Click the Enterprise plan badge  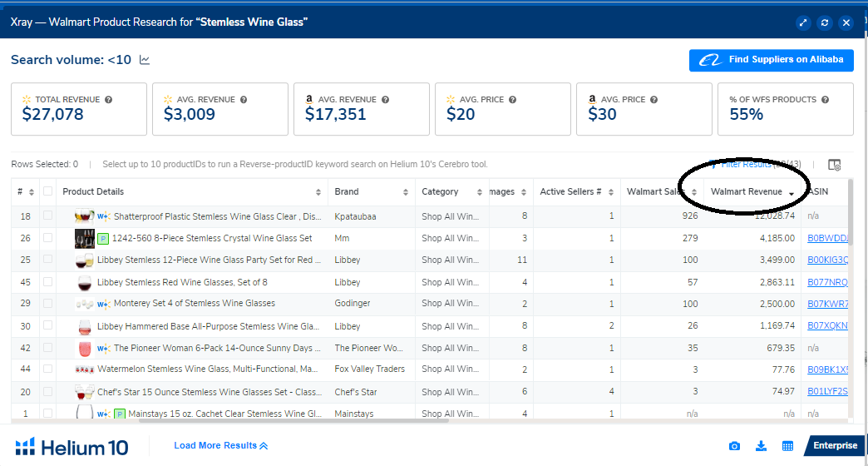point(834,446)
